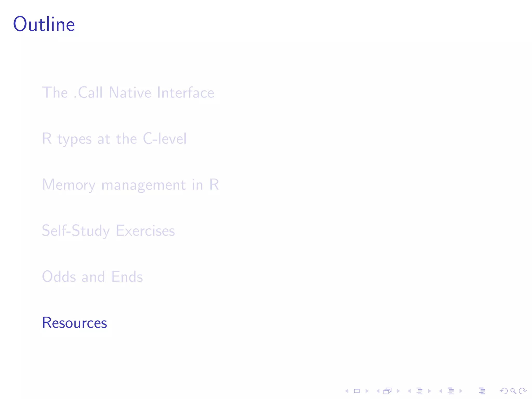Screen dimensions: 532x399
Task: Jump back one frame arrow
Action: (378, 391)
